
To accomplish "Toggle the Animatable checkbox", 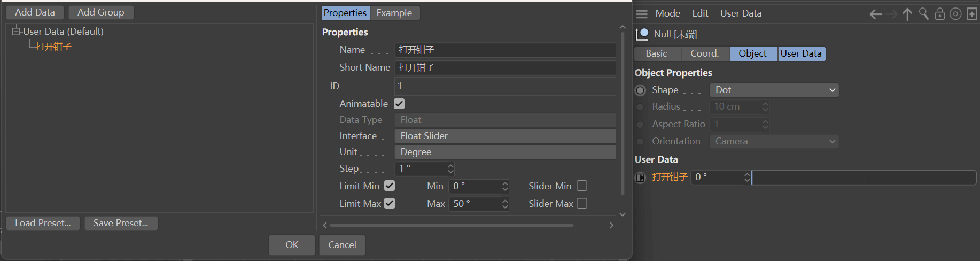I will (399, 104).
